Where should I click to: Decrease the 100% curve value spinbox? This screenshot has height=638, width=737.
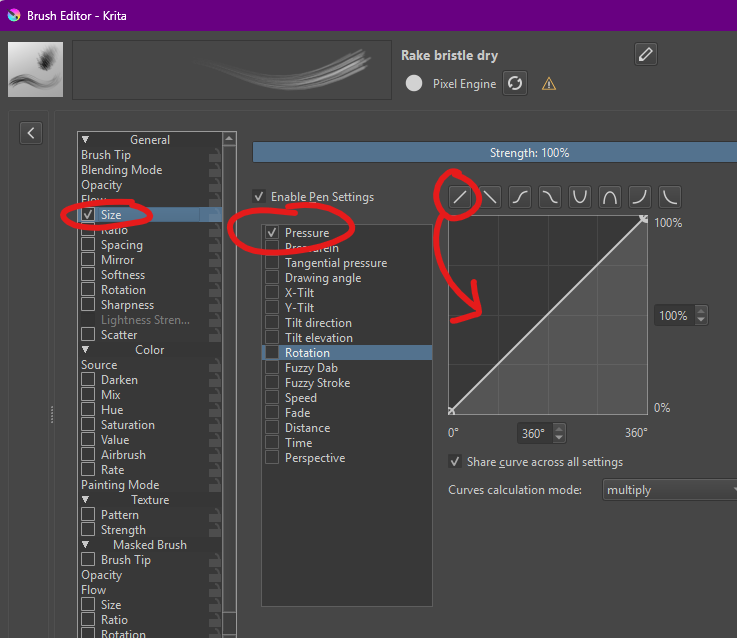coord(701,320)
